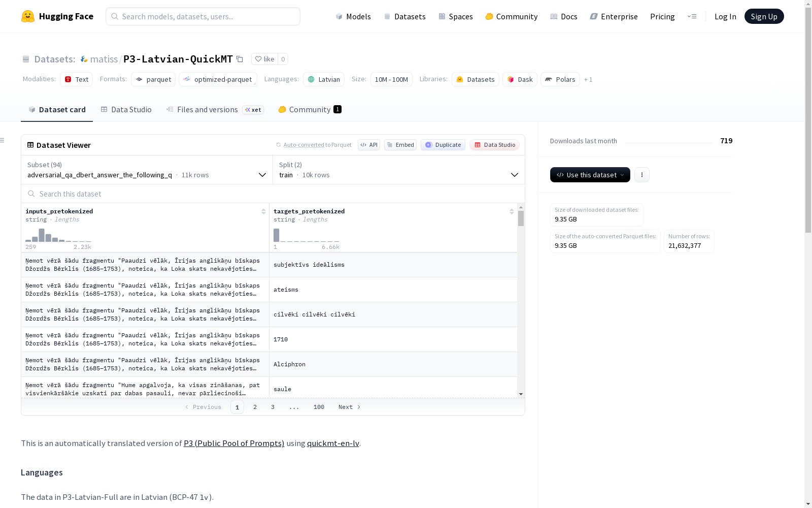Open the Spaces nav item

pyautogui.click(x=456, y=16)
